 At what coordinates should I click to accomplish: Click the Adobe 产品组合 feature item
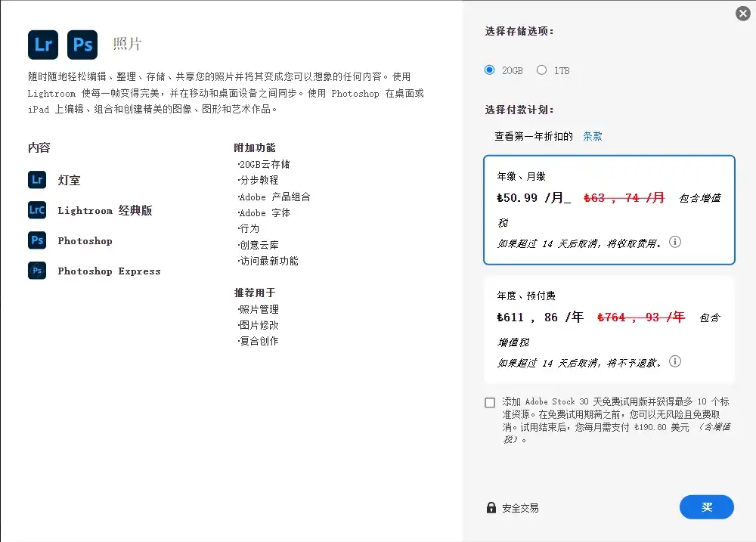[x=274, y=197]
